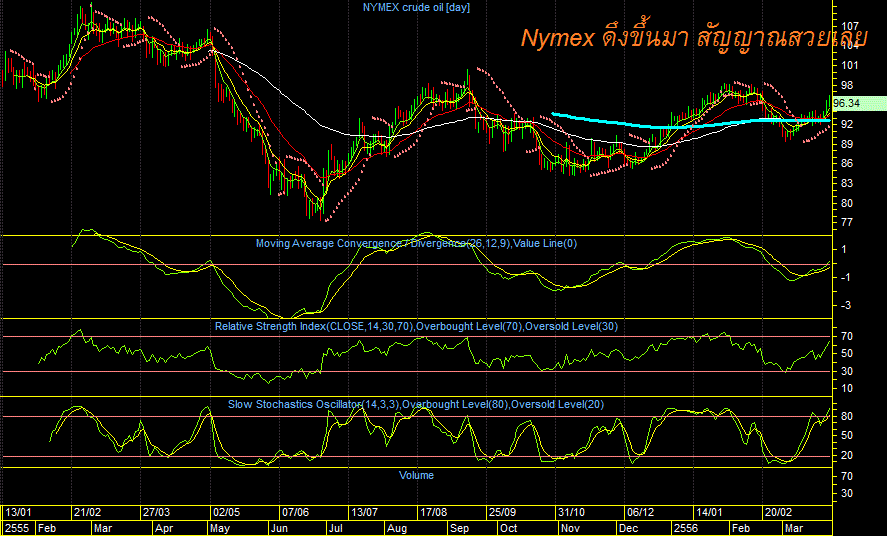Click the Jul month label
887x536 pixels.
point(336,528)
